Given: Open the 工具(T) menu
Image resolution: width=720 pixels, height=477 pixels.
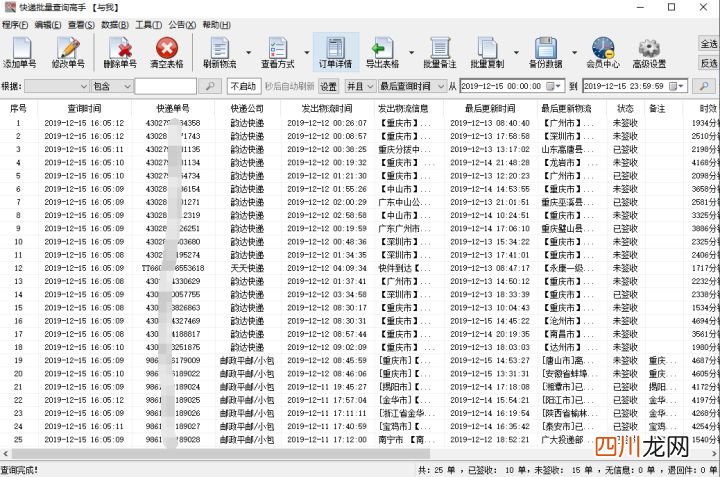Looking at the screenshot, I should coord(148,25).
